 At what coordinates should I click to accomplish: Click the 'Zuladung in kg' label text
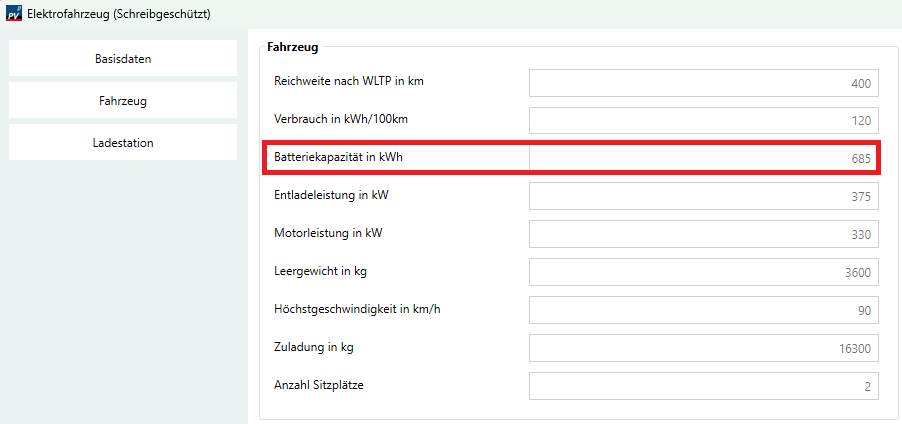point(314,347)
